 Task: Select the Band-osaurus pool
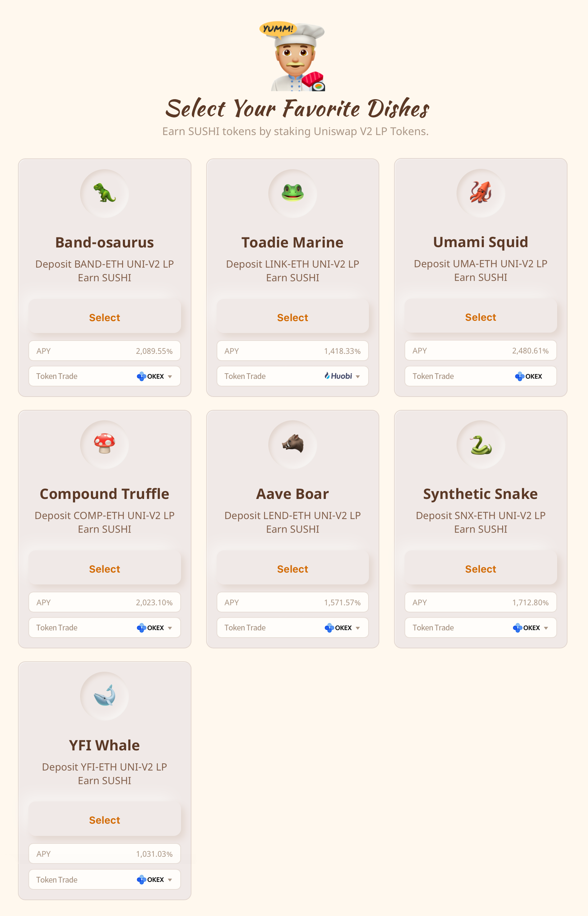click(x=105, y=317)
